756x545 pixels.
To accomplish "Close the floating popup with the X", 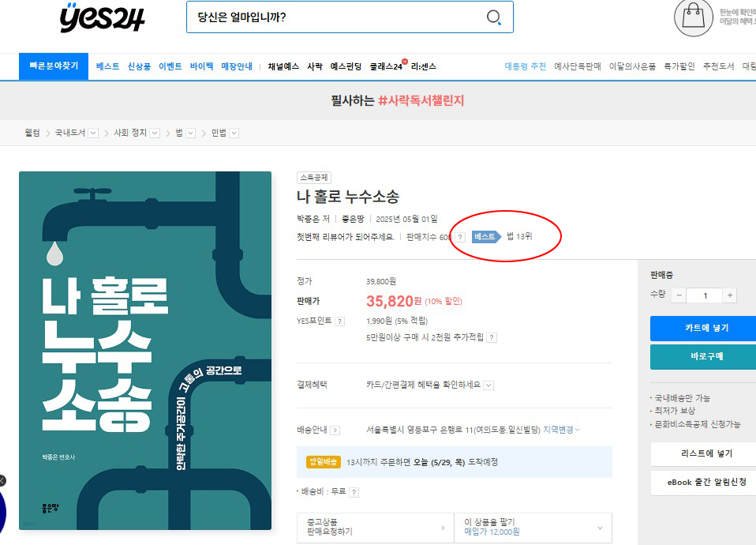I will (2, 481).
